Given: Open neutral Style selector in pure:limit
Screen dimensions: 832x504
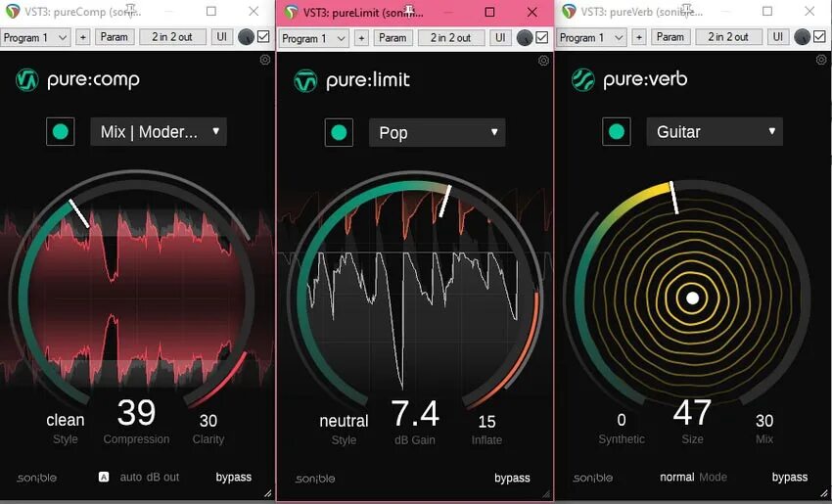Looking at the screenshot, I should click(344, 421).
